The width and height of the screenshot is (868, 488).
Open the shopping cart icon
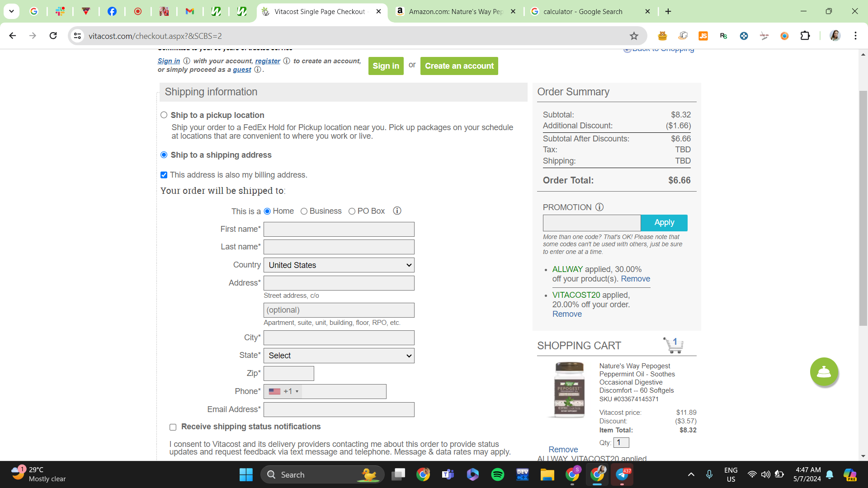coord(673,345)
